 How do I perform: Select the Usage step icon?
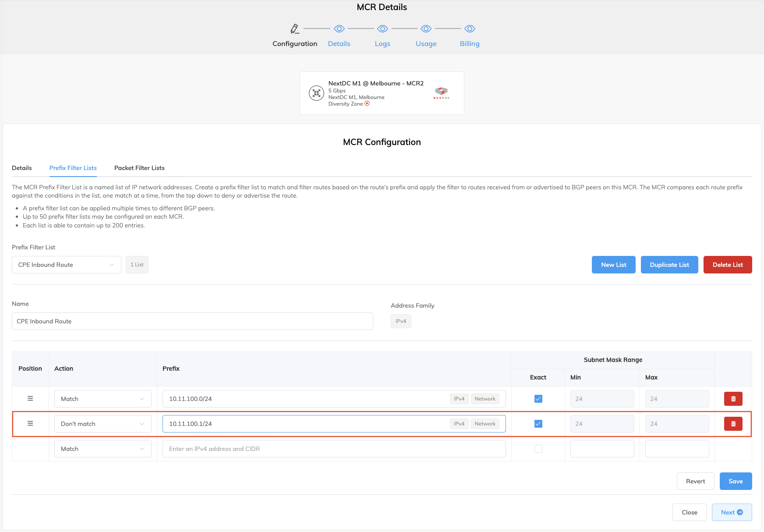(x=425, y=28)
